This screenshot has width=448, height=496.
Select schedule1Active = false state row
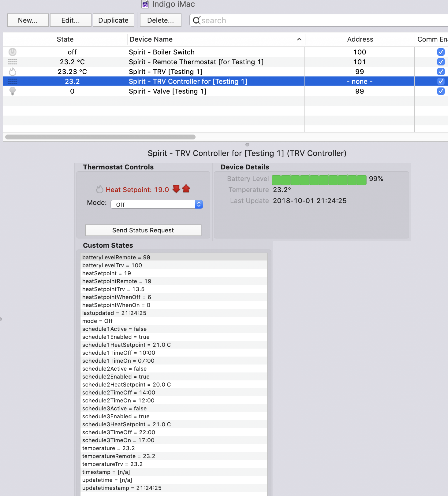(174, 329)
